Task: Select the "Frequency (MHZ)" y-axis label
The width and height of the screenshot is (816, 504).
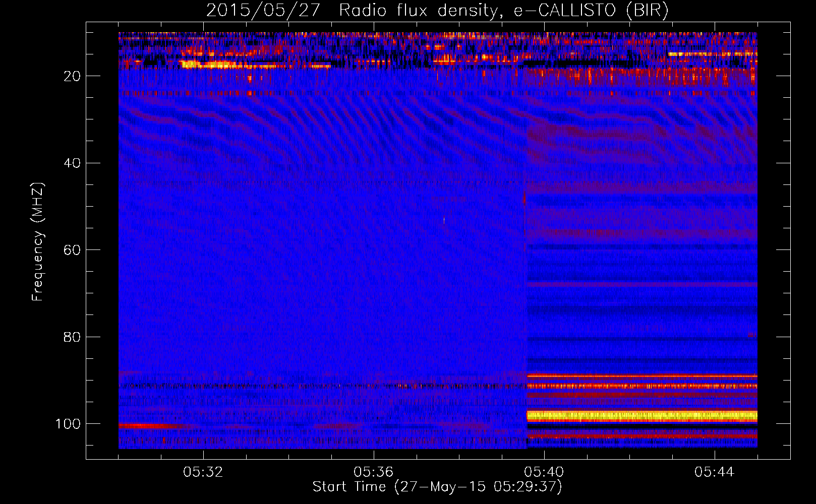Action: click(x=38, y=242)
